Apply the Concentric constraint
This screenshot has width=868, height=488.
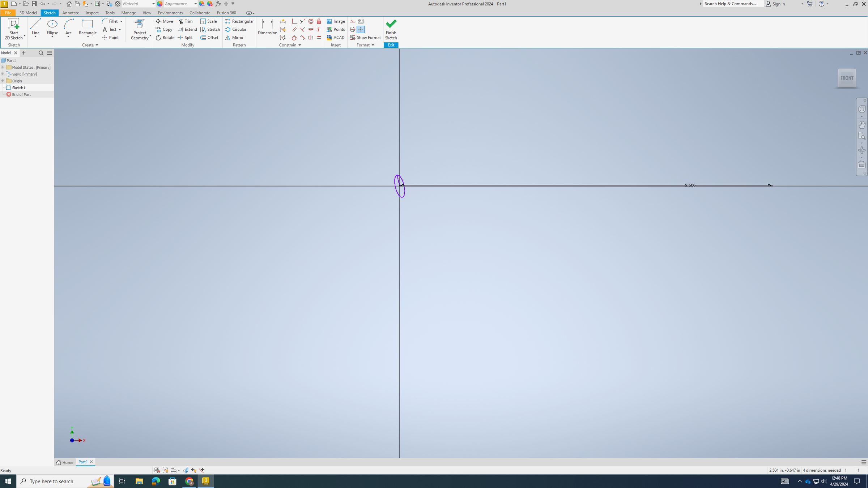click(311, 21)
